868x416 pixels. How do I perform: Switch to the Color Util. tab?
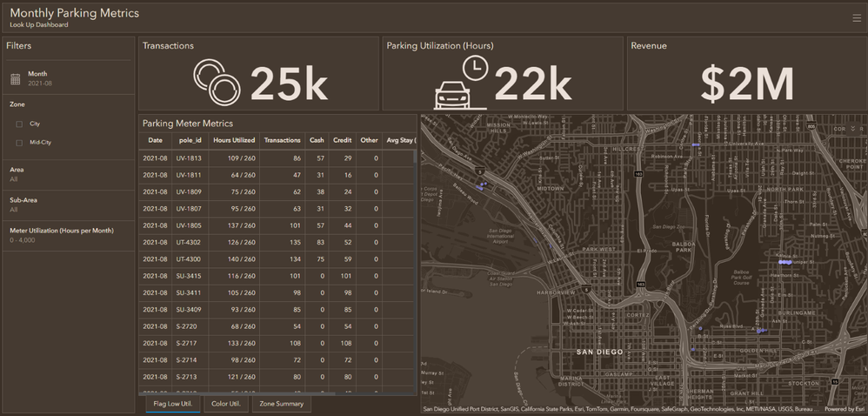click(226, 404)
